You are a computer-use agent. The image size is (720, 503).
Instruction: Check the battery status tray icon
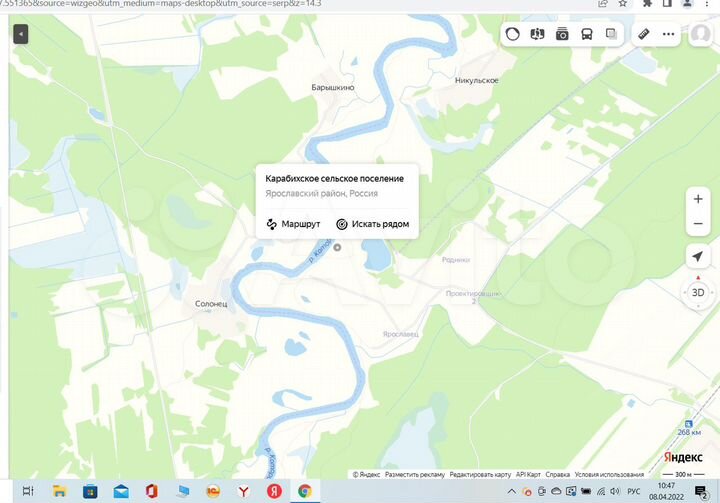coord(586,491)
